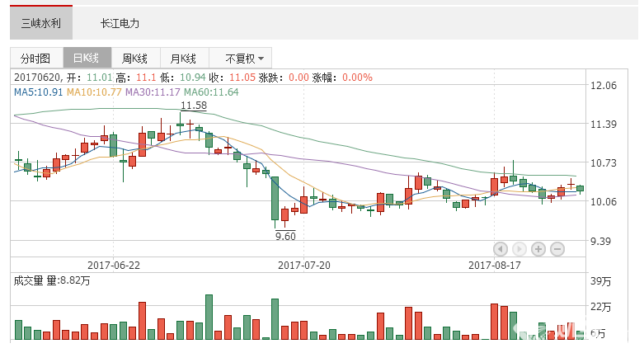The width and height of the screenshot is (644, 353).
Task: Click the 低: 10.94 low price value
Action: click(x=183, y=78)
